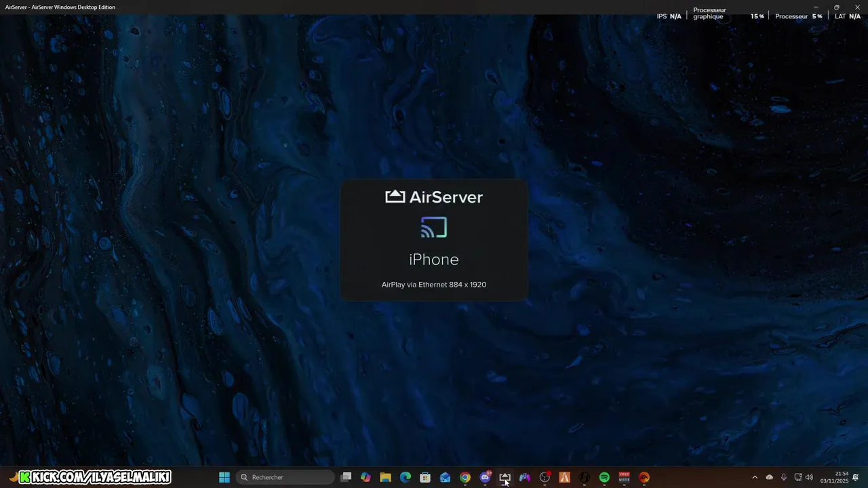Click the Processeur 5 % readout
Image resolution: width=868 pixels, height=488 pixels.
pos(799,16)
